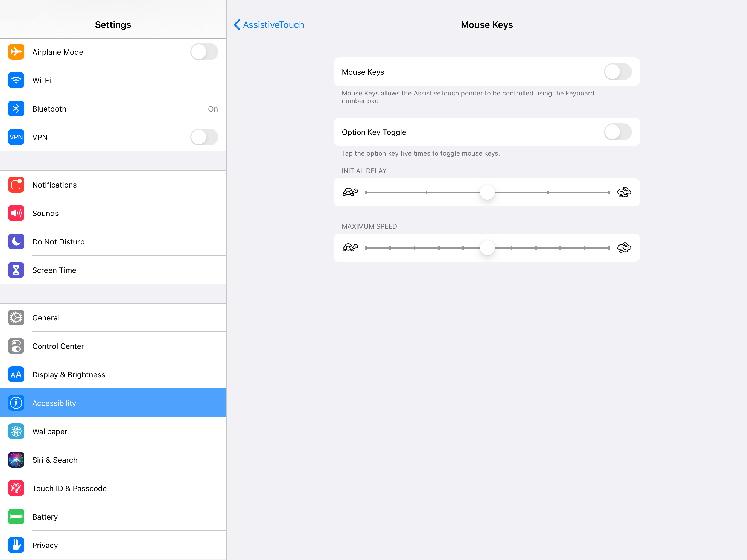Tap the Wi-Fi icon in sidebar
The height and width of the screenshot is (560, 747).
tap(16, 80)
